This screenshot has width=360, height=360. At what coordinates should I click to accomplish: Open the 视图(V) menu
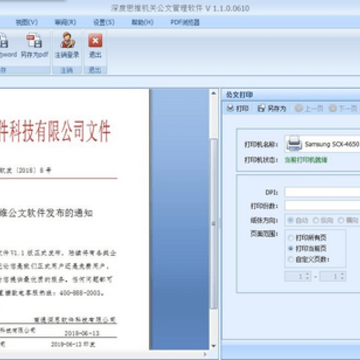click(26, 22)
